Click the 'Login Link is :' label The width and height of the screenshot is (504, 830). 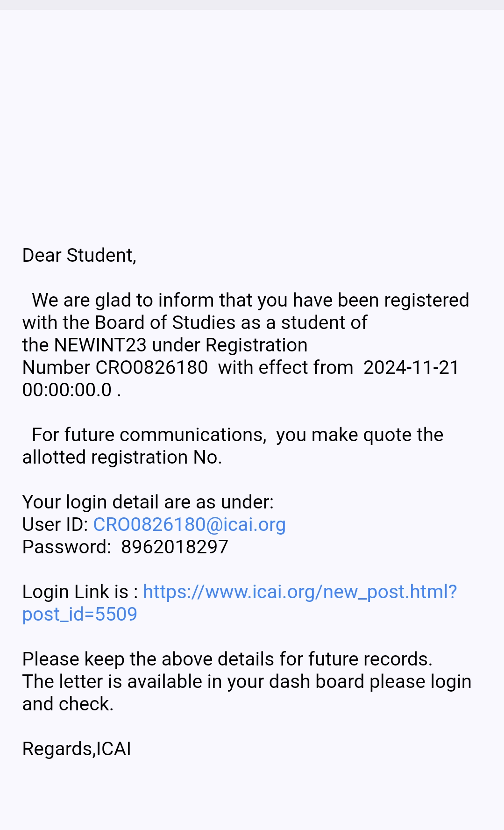tap(80, 592)
